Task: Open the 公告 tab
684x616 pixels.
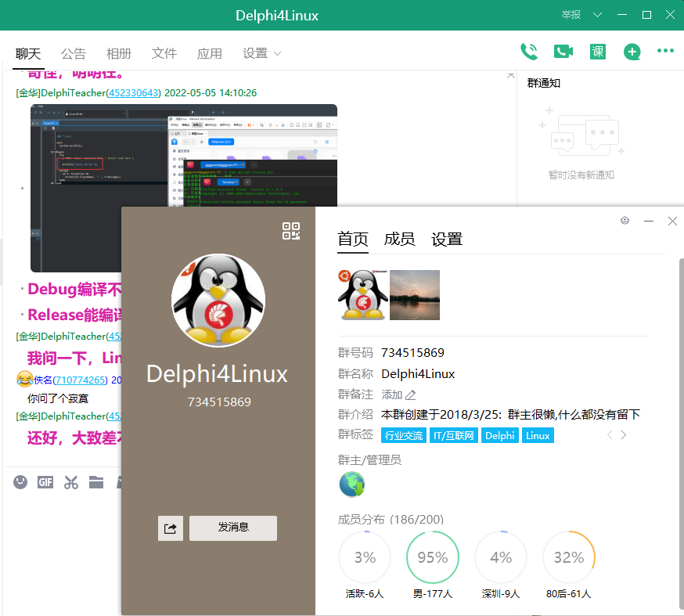Action: [74, 54]
